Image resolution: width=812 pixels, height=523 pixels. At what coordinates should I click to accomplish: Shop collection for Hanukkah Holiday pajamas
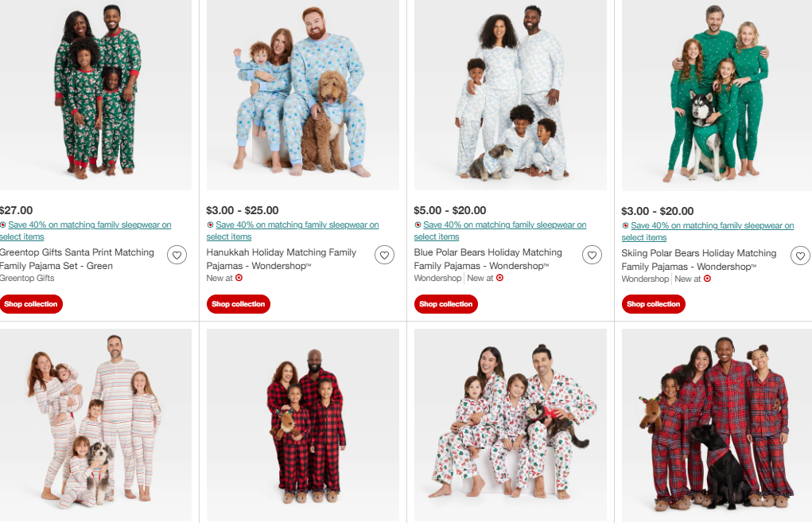(239, 304)
